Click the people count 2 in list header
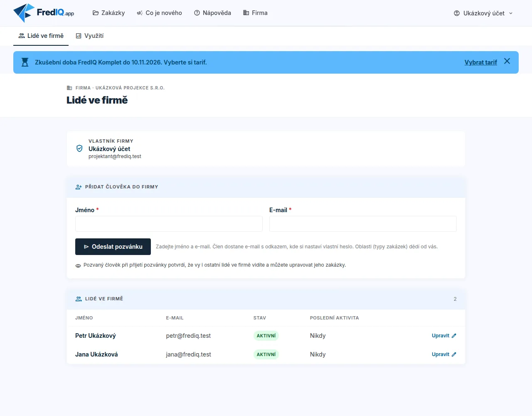The width and height of the screenshot is (532, 416). pos(455,299)
